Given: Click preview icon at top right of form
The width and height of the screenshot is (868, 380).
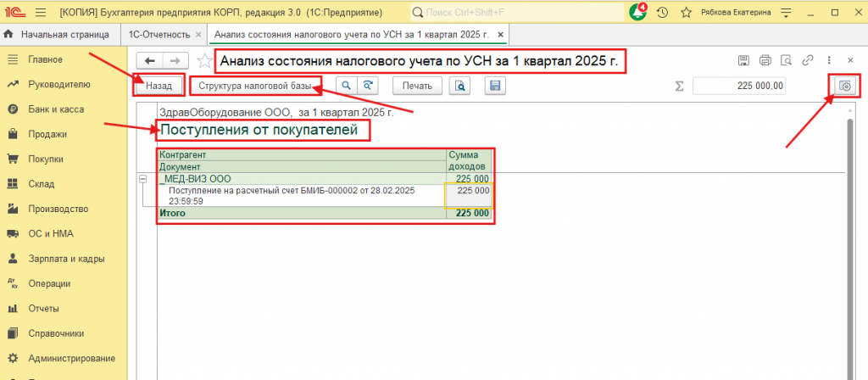Looking at the screenshot, I should pyautogui.click(x=786, y=60).
